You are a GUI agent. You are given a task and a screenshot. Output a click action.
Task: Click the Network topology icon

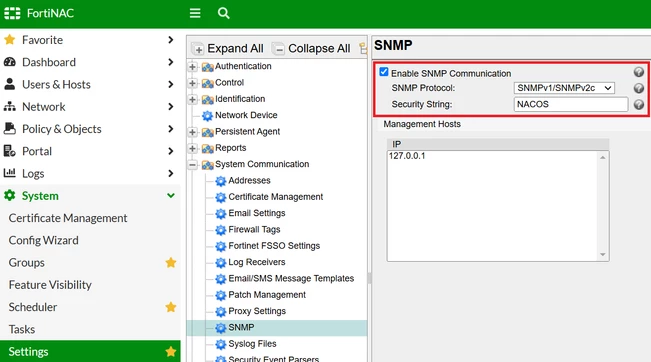click(10, 107)
